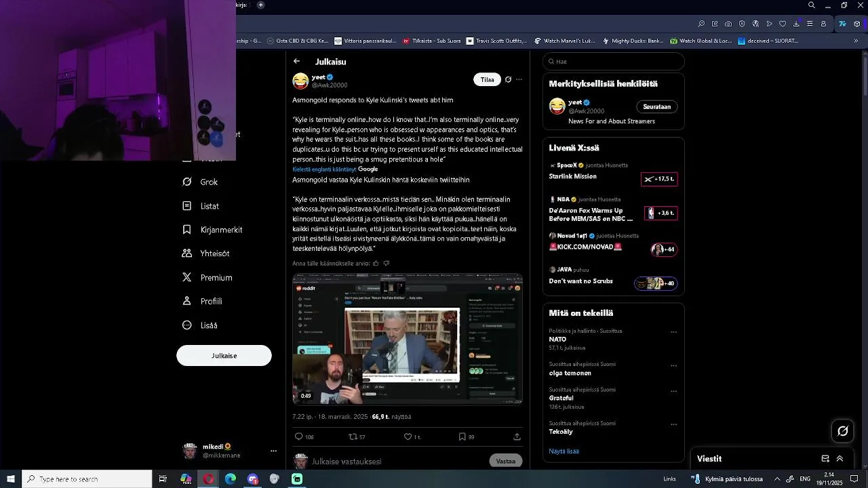Click the share upload icon on post
The height and width of the screenshot is (488, 868).
(x=517, y=436)
